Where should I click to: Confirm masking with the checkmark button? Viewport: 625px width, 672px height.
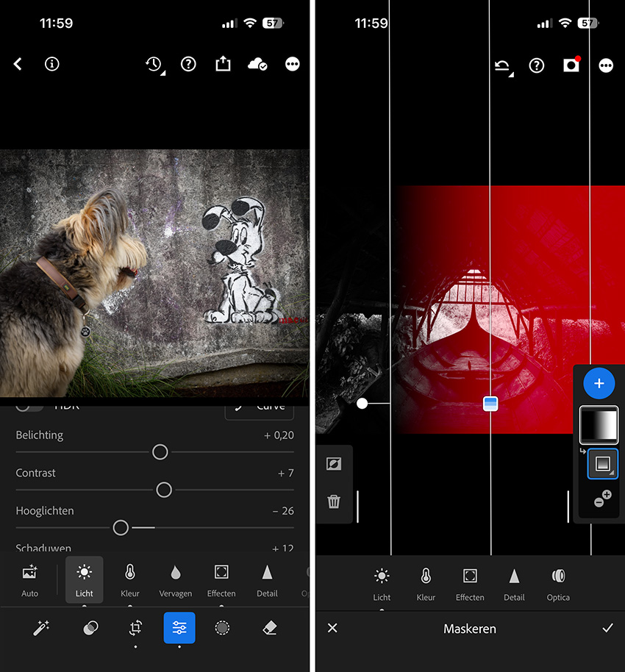pos(607,628)
